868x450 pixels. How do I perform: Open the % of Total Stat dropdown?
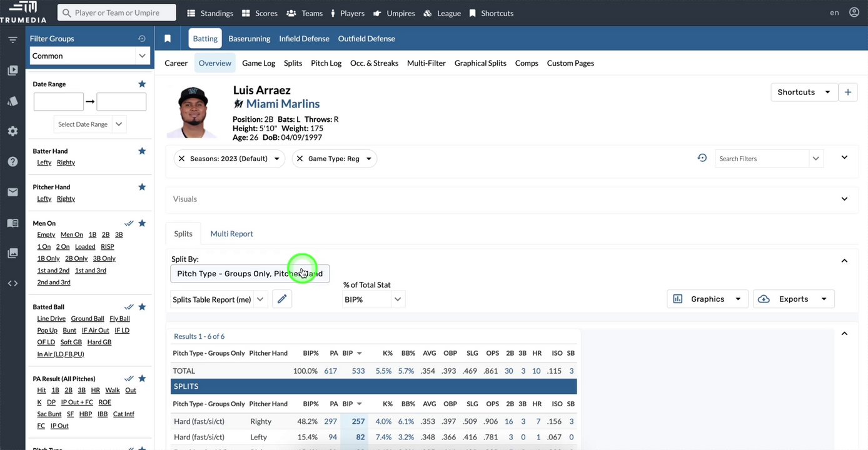pyautogui.click(x=374, y=299)
